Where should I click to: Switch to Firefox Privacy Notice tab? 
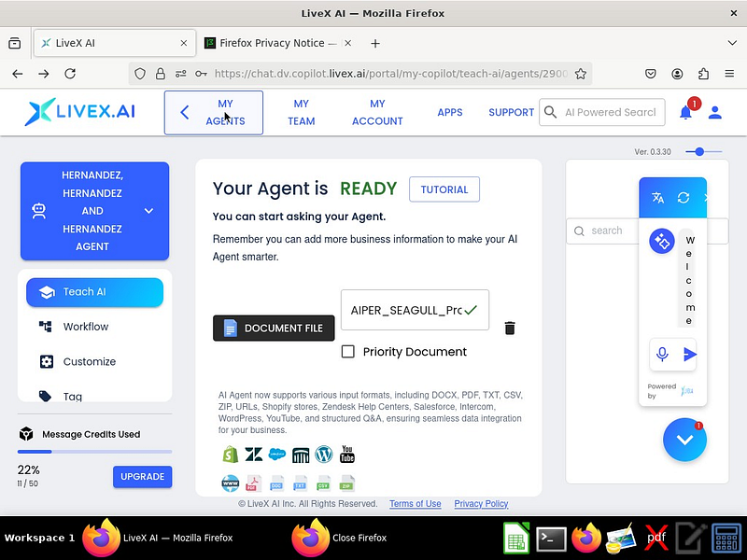click(278, 43)
